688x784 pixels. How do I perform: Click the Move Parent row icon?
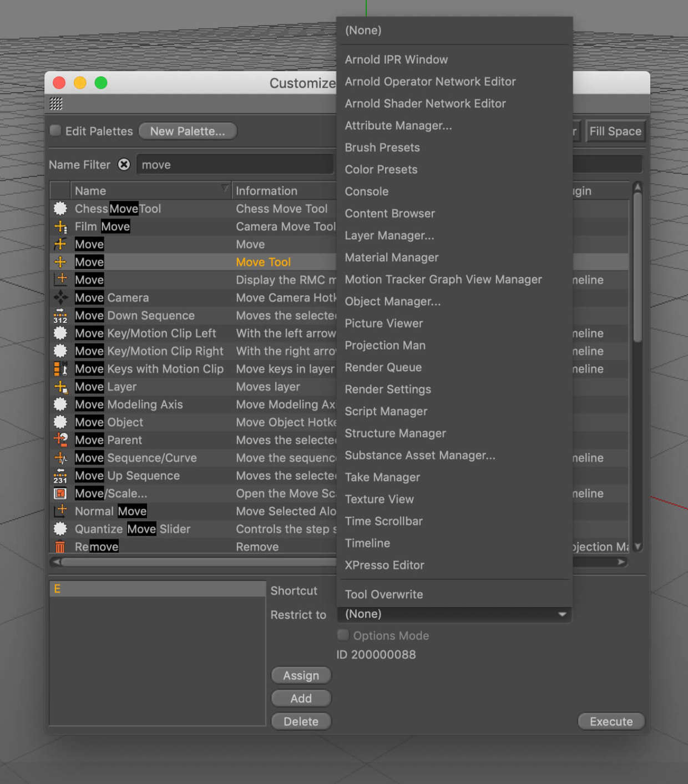tap(60, 440)
